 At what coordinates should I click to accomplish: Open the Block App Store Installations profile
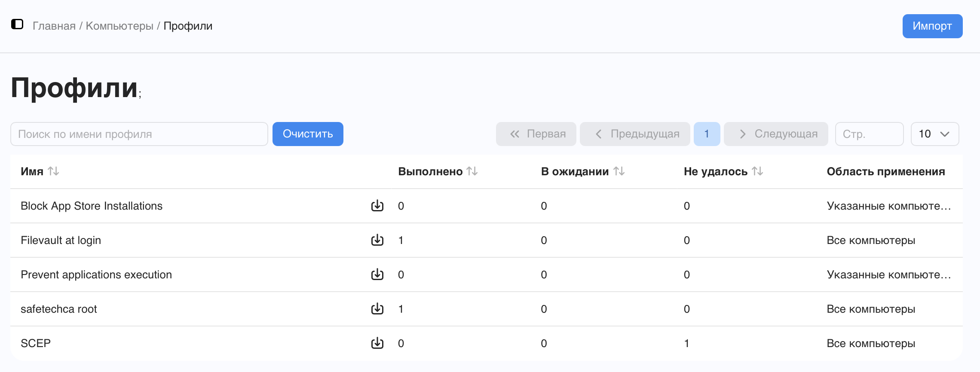pos(92,206)
